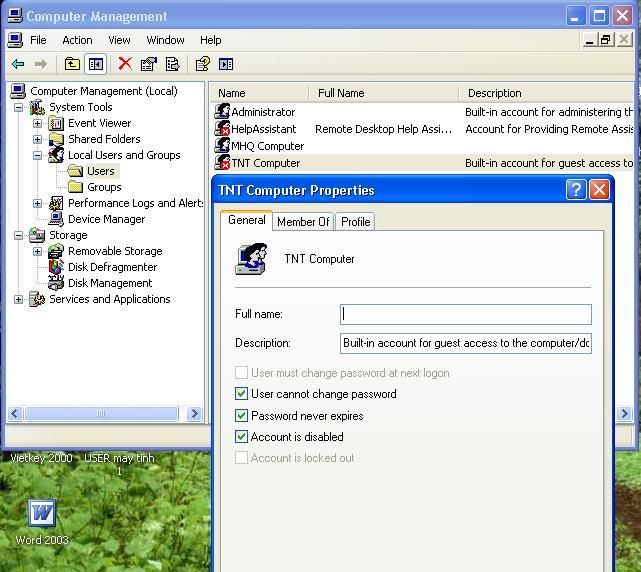Expand Services and Applications node
This screenshot has height=572, width=641.
click(19, 299)
